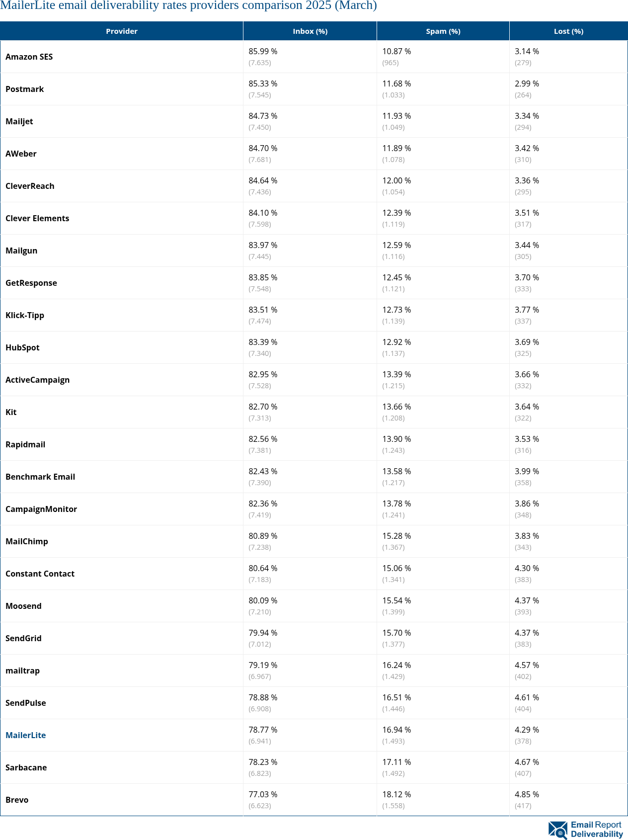Click the Provider column header

122,31
